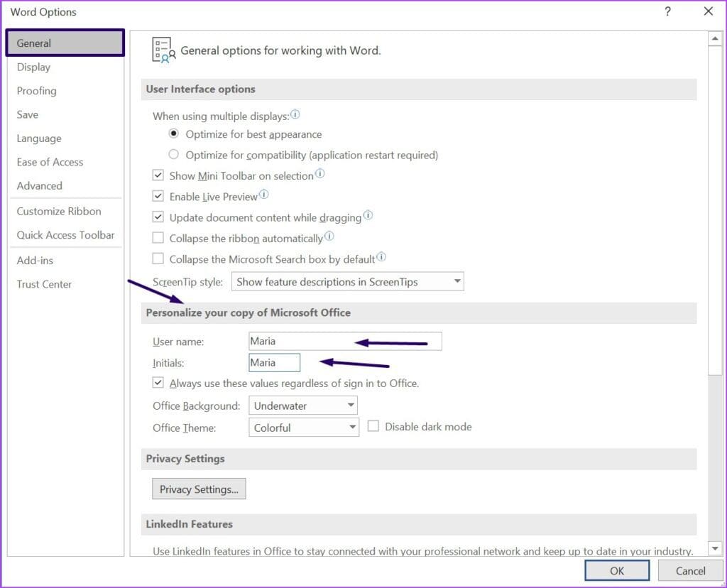Open the Trust Center category
This screenshot has width=727, height=588.
click(44, 284)
